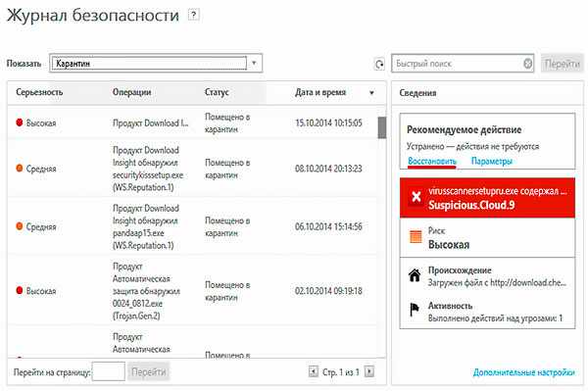This screenshot has height=391, width=588.
Task: Open Дополнительные настройки link
Action: (x=524, y=372)
